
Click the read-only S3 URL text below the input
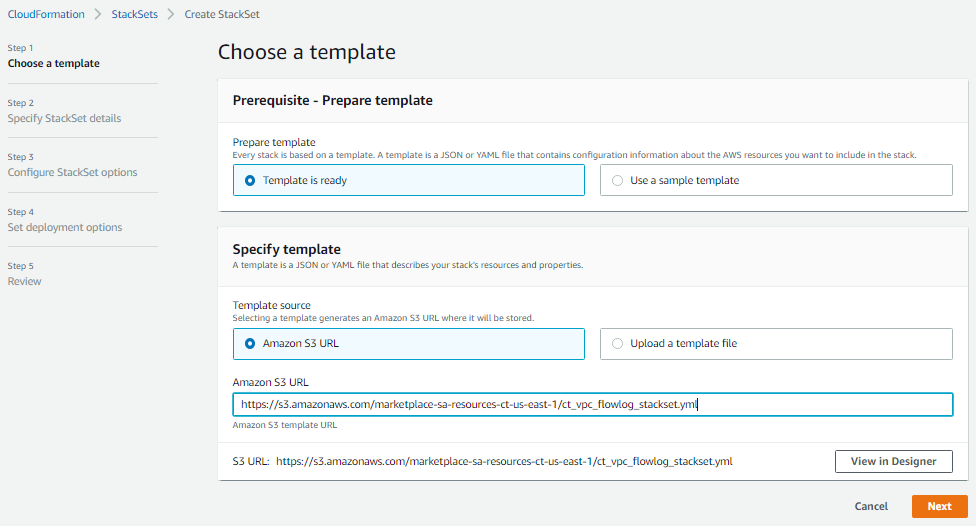504,461
